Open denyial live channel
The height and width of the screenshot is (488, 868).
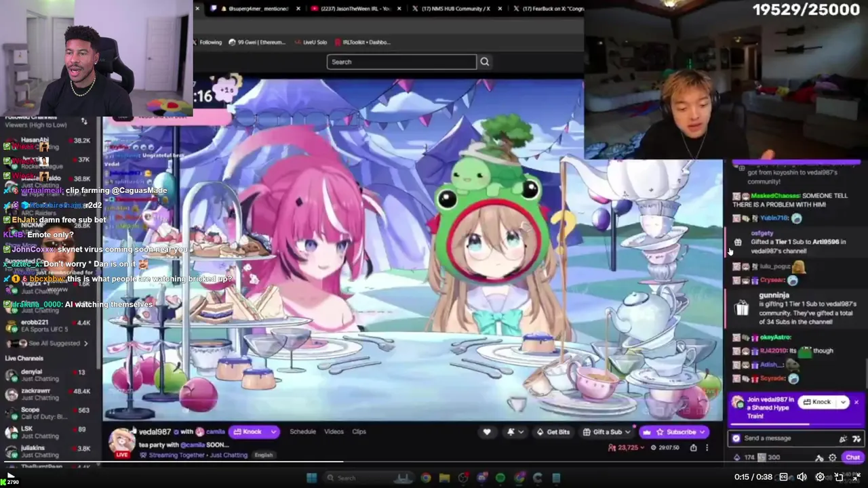click(x=47, y=375)
